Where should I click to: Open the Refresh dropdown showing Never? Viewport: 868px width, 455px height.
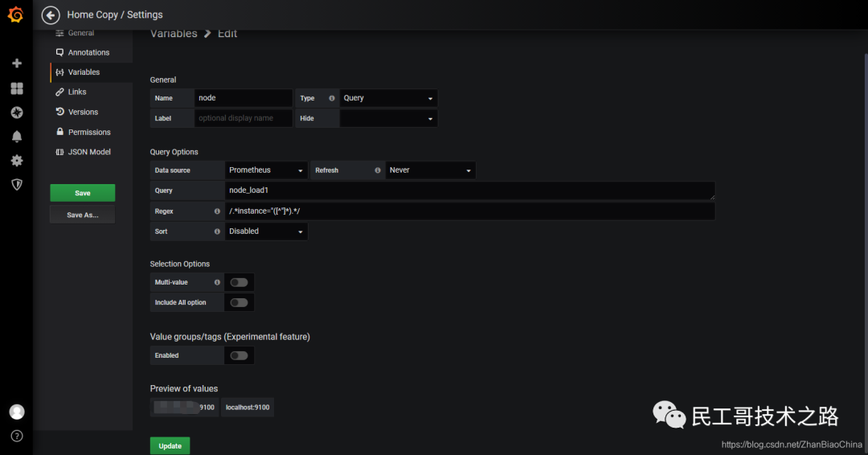click(430, 170)
